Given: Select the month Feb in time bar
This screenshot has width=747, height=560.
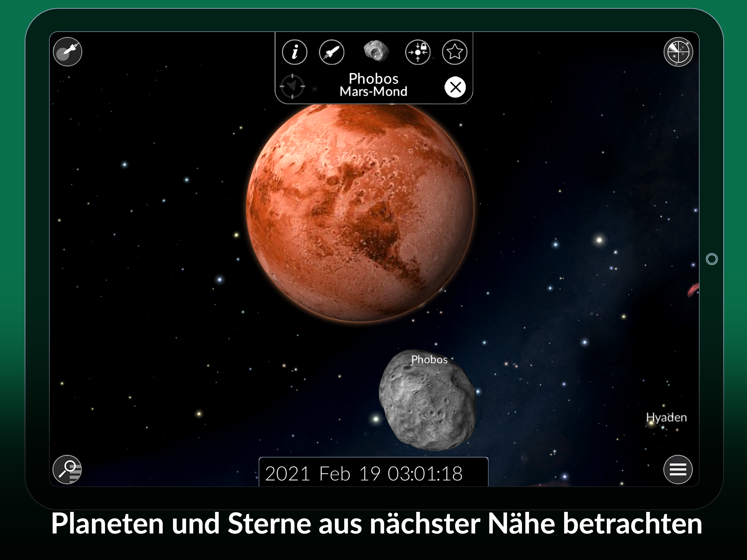Looking at the screenshot, I should coord(335,474).
